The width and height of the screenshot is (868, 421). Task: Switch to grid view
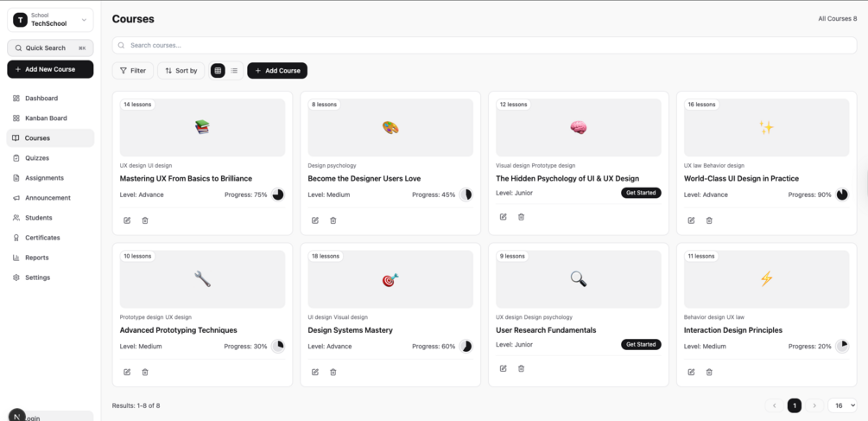[219, 70]
